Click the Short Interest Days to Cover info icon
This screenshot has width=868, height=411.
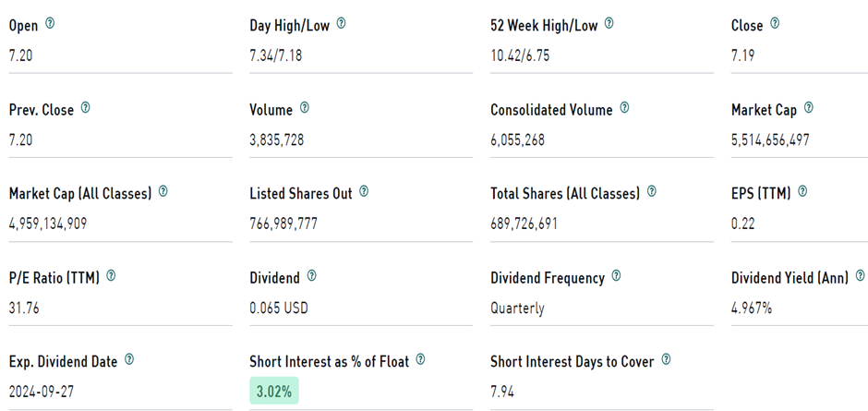[x=666, y=360]
